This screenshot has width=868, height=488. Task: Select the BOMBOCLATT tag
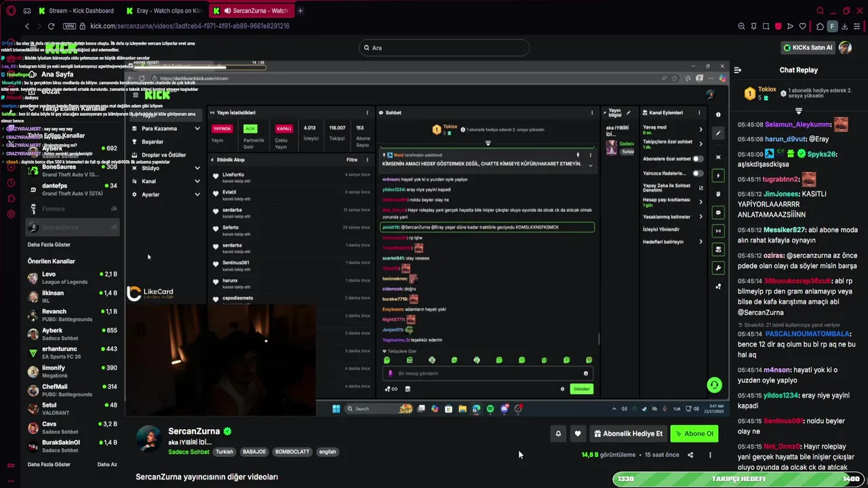pos(292,452)
